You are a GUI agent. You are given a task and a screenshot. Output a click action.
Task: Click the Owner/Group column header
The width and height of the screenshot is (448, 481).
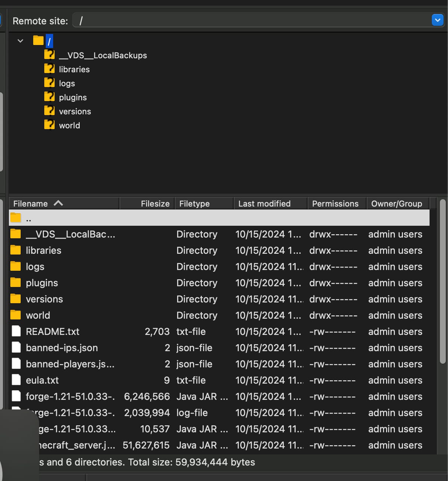coord(396,204)
